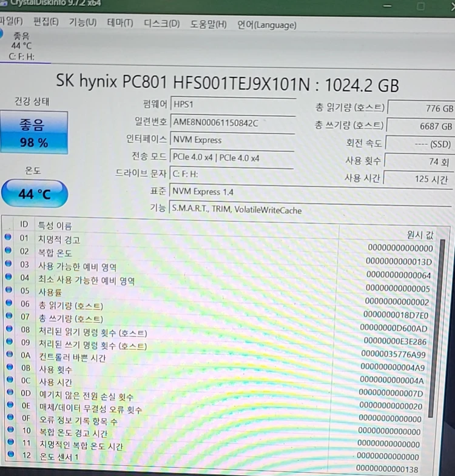
Task: Click the 원시 값 column header
Action: pos(420,234)
